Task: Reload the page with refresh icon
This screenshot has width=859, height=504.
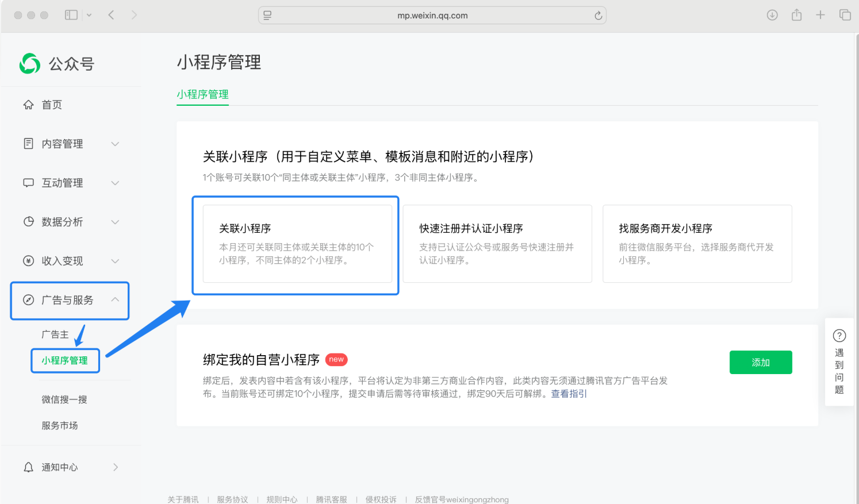Action: (598, 16)
